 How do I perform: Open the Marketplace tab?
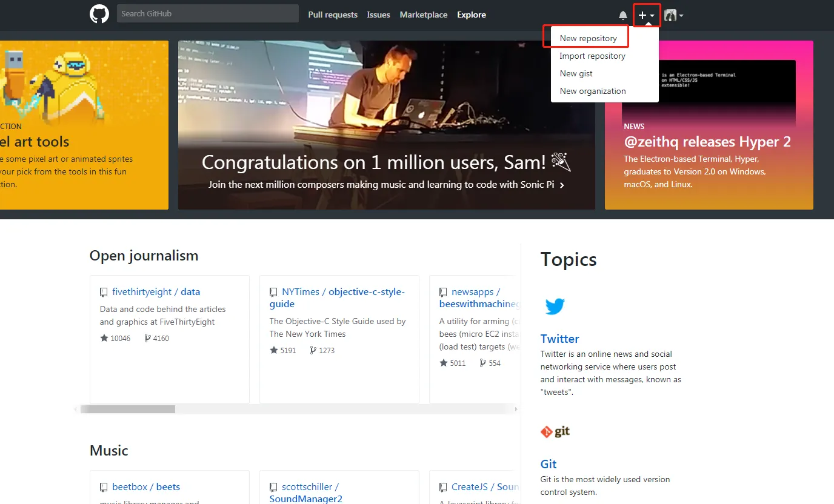click(x=424, y=15)
